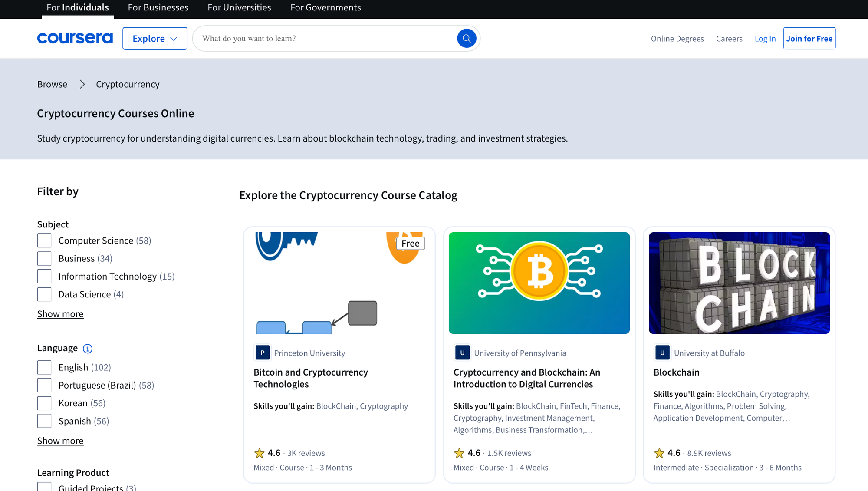Click the breadcrumb chevron after Browse

[82, 84]
